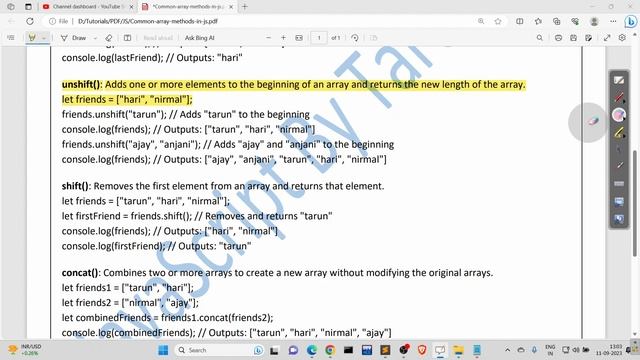Open Sublime Text from the taskbar

tap(385, 350)
